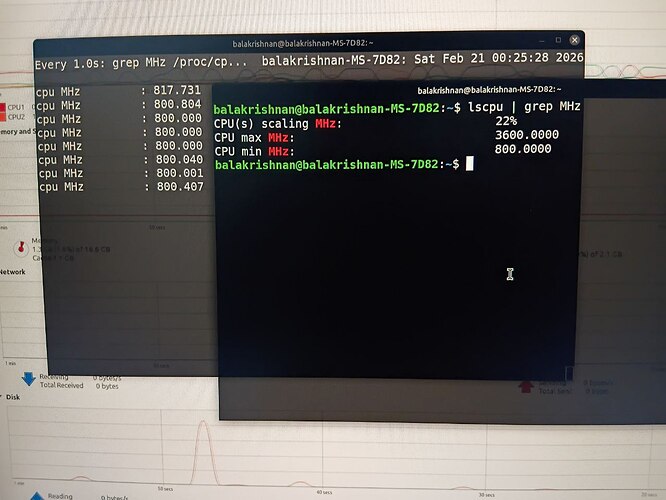Click the CPU1 red color swatch
Image resolution: width=666 pixels, height=500 pixels.
(x=3, y=107)
